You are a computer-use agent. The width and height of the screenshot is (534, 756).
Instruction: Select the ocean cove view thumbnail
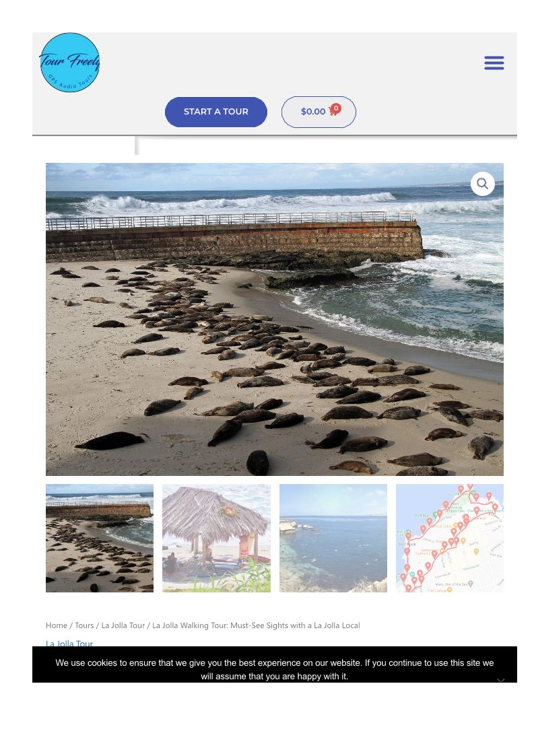tap(333, 538)
